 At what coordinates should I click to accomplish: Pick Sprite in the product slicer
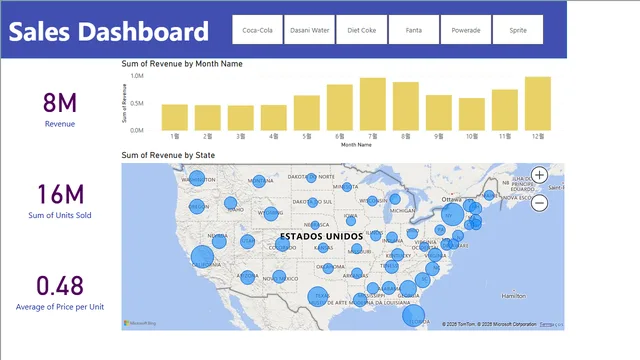518,30
